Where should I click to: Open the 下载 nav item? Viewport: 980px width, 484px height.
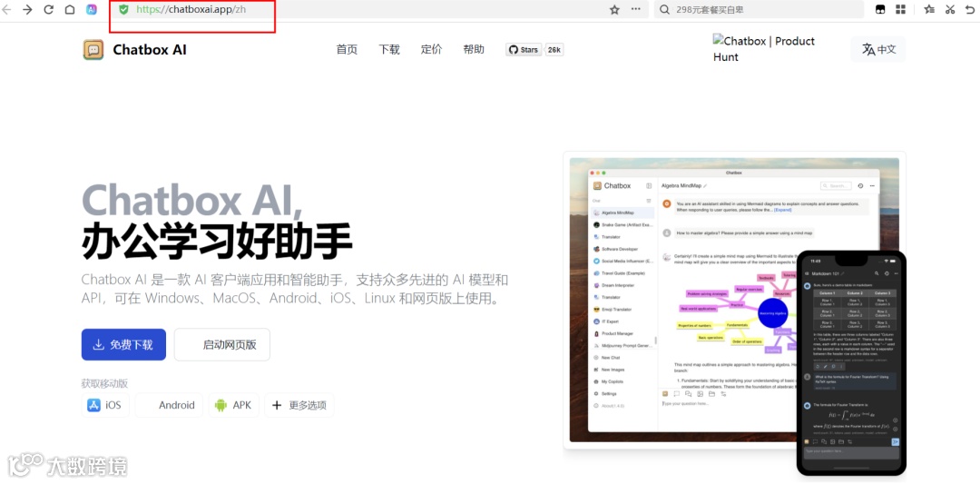389,49
